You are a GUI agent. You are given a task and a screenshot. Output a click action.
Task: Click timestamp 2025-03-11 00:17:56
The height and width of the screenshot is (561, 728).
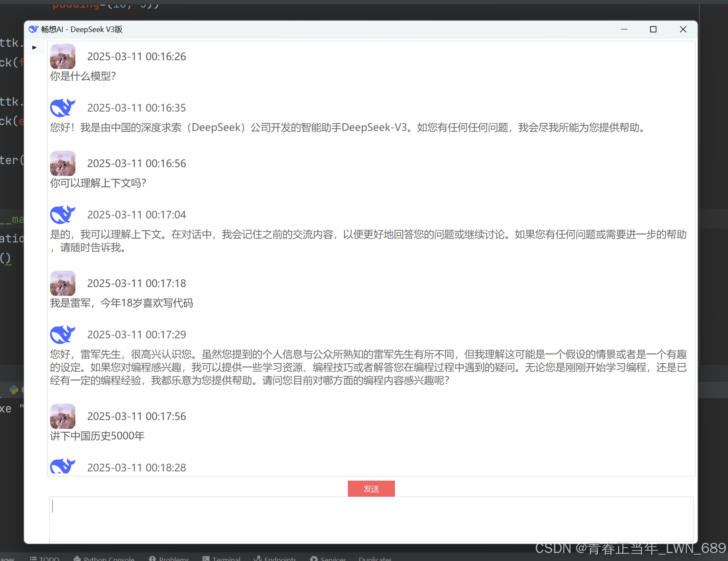coord(136,416)
